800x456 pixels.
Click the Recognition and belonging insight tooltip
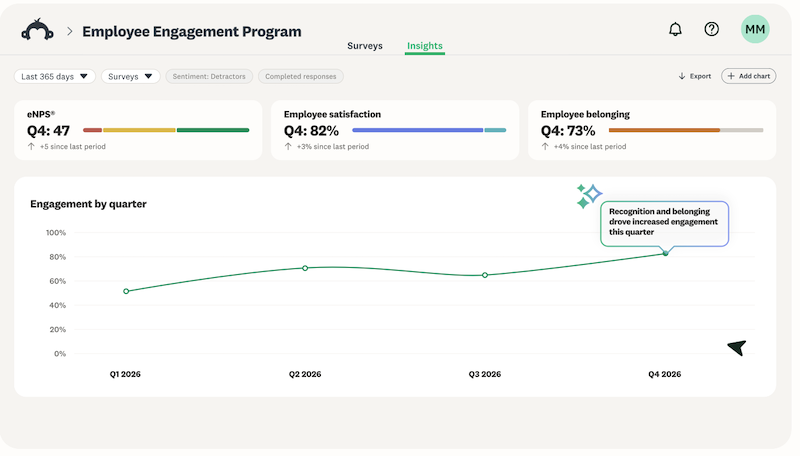[x=664, y=222]
